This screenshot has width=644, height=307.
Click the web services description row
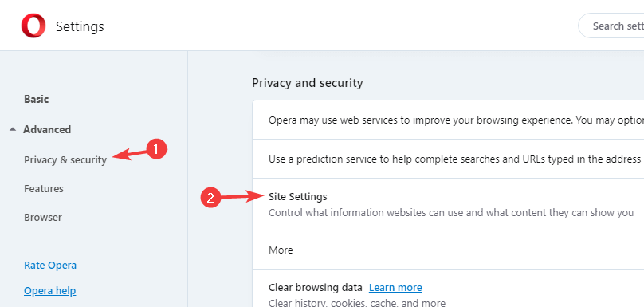(448, 120)
